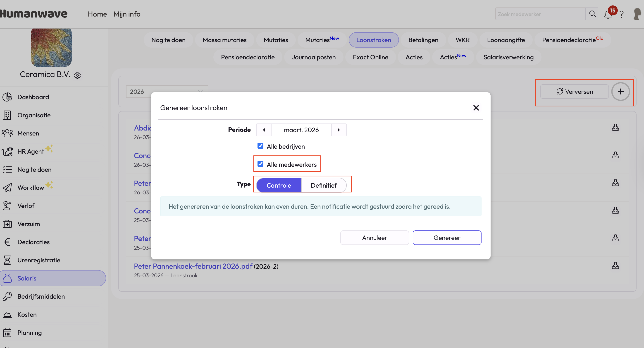Uncheck Alle bedrijven checkbox
The width and height of the screenshot is (644, 348).
(x=260, y=146)
